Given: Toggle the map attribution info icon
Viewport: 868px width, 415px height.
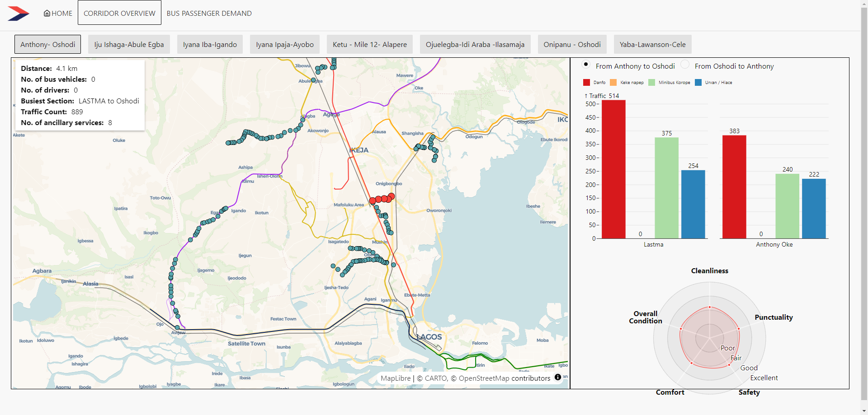Looking at the screenshot, I should [558, 377].
